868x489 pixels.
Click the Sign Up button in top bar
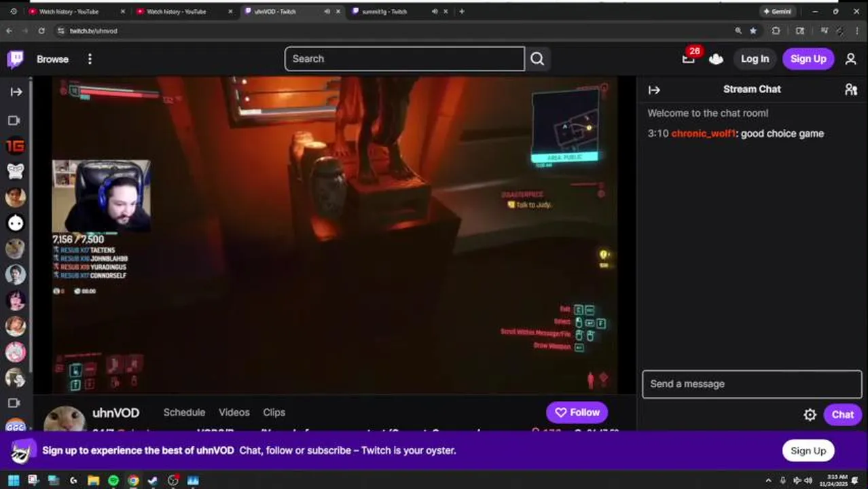click(x=808, y=59)
